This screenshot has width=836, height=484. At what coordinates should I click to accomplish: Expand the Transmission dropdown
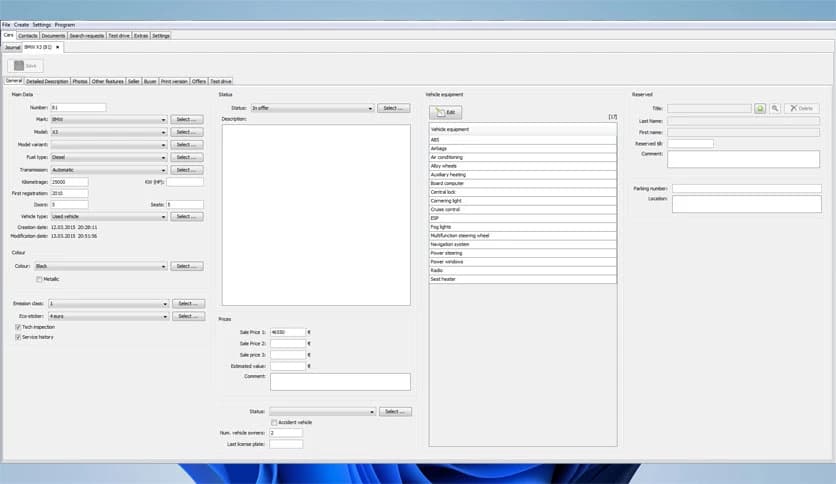click(x=163, y=170)
